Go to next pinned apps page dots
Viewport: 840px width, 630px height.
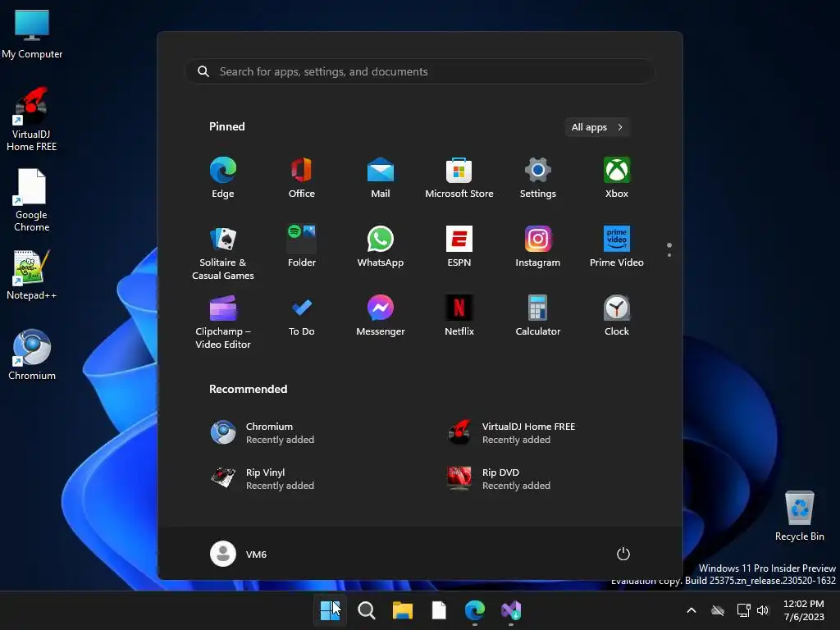pyautogui.click(x=669, y=249)
